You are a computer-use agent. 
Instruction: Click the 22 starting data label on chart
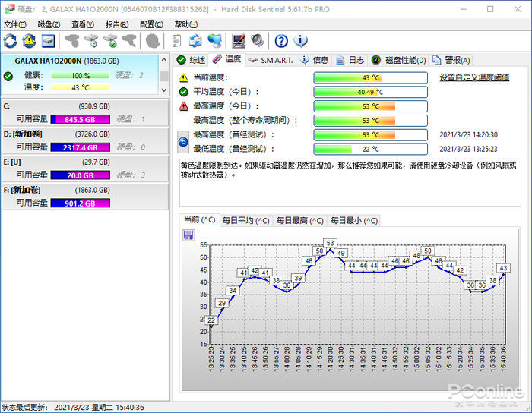[x=211, y=320]
